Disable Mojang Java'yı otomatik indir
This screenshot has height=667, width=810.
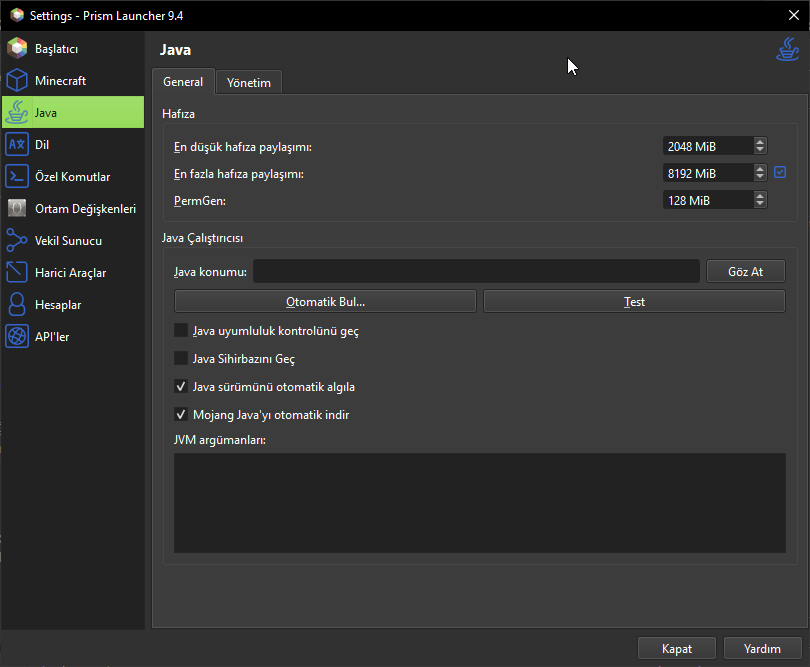[181, 414]
